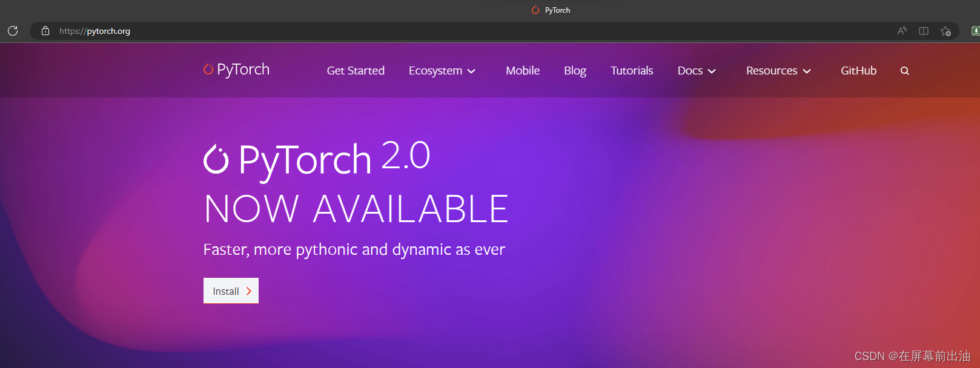Click the NOW AVAILABLE banner text
Viewport: 980px width, 368px height.
pyautogui.click(x=356, y=209)
